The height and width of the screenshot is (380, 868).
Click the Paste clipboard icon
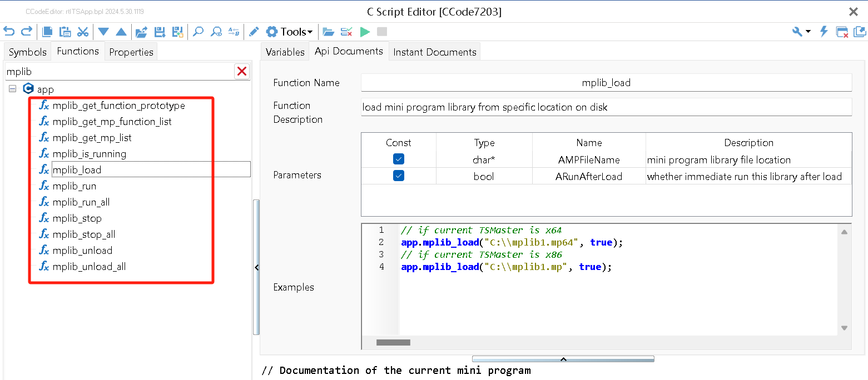pyautogui.click(x=65, y=32)
